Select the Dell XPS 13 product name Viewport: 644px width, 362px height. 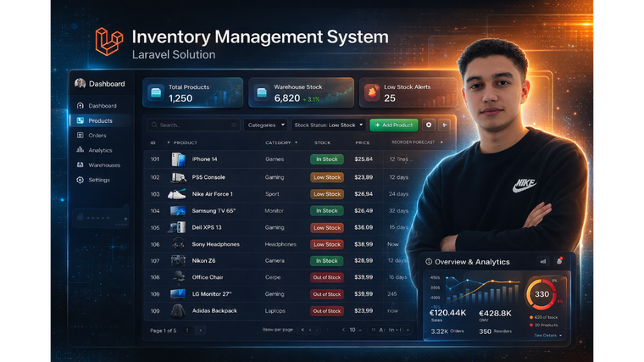click(207, 227)
